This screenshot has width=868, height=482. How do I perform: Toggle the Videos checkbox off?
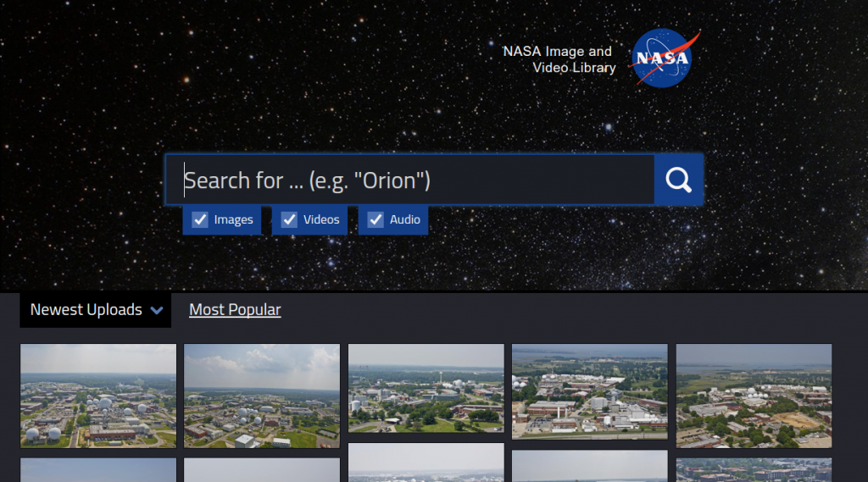click(x=289, y=220)
